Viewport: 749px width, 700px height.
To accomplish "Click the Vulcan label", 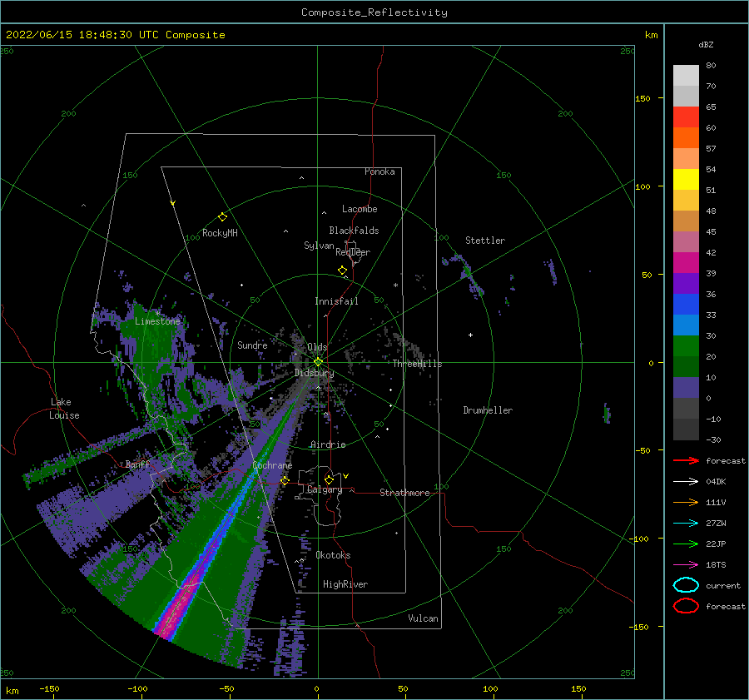I will 423,618.
